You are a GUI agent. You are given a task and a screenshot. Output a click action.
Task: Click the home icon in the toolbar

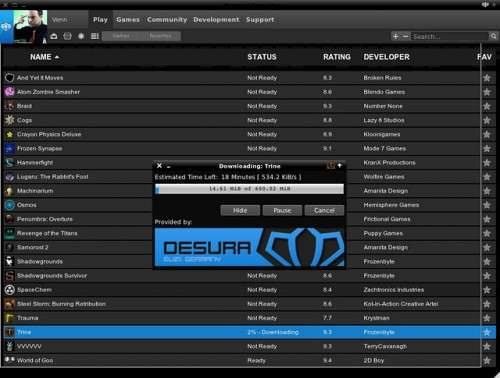[54, 36]
